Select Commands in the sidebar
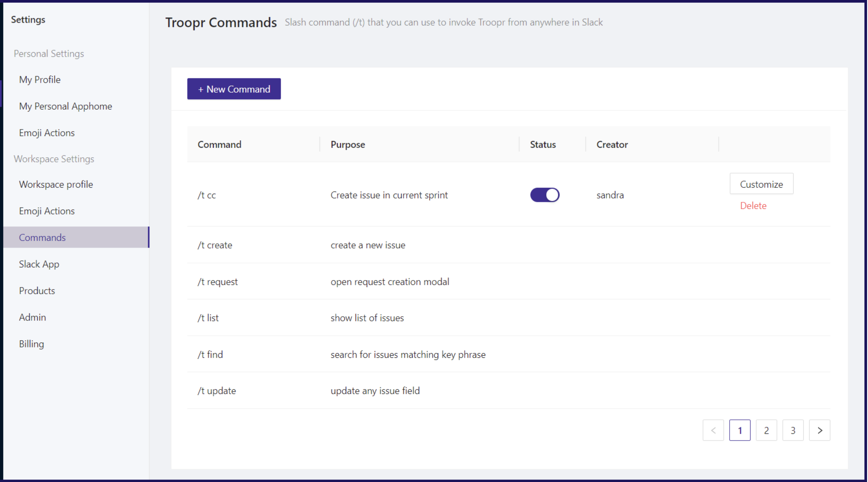This screenshot has height=482, width=868. click(x=76, y=238)
